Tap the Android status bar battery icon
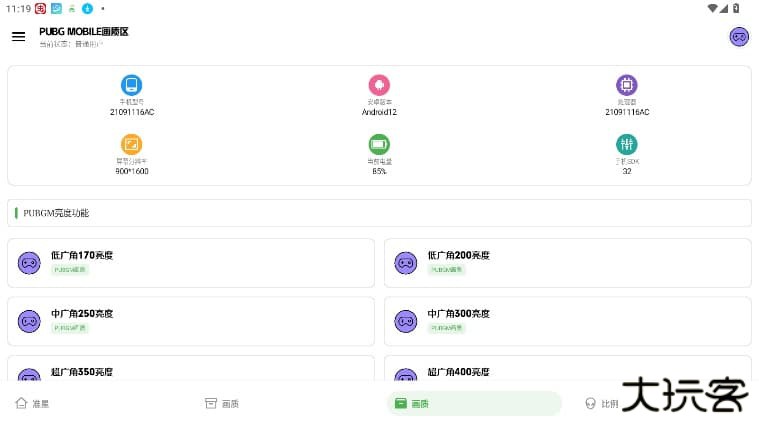759x427 pixels. click(x=736, y=8)
